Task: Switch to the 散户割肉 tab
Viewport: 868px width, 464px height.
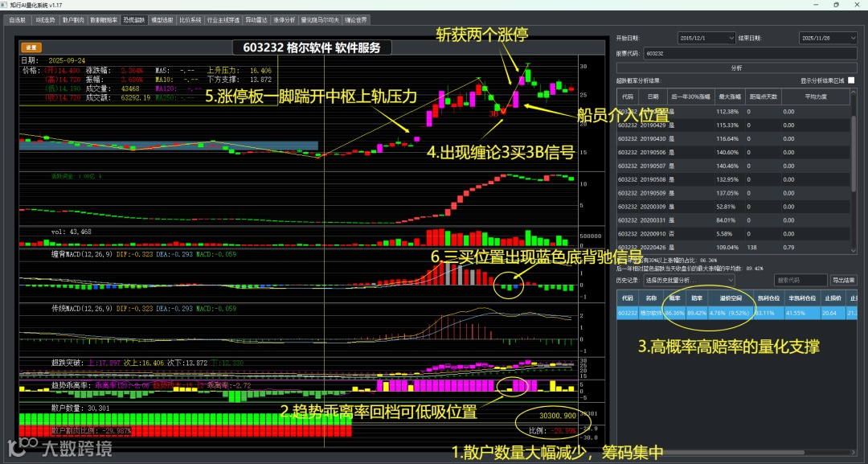Action: (74, 20)
